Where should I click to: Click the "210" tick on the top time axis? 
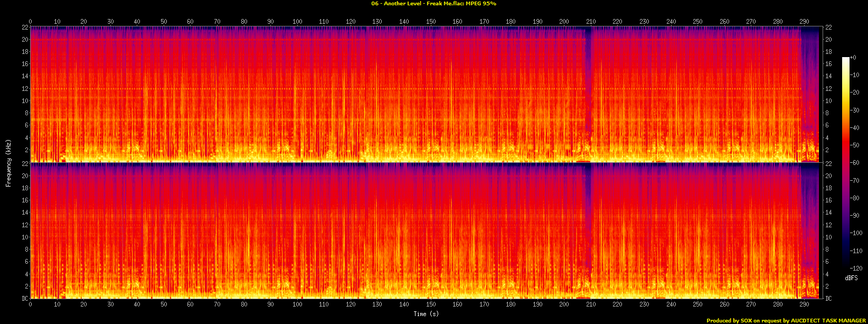591,22
